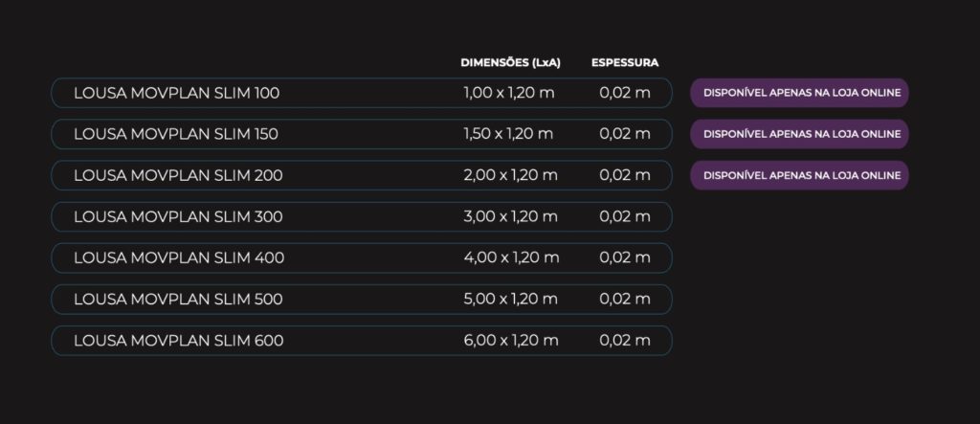980x424 pixels.
Task: Click the 0,02 m thickness for SLIM 600
Action: [625, 340]
